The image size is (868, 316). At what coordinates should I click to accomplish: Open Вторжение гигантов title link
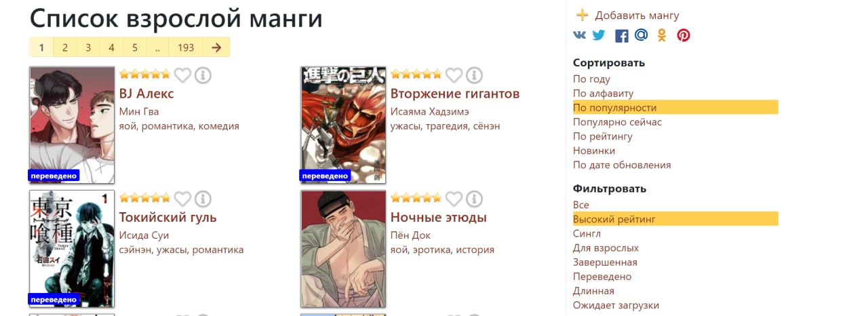455,94
